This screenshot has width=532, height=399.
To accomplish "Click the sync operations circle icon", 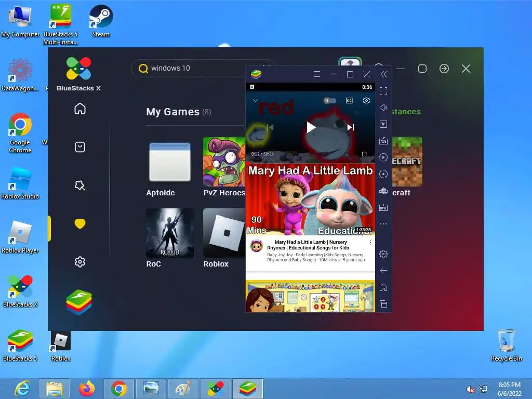I will pyautogui.click(x=383, y=174).
